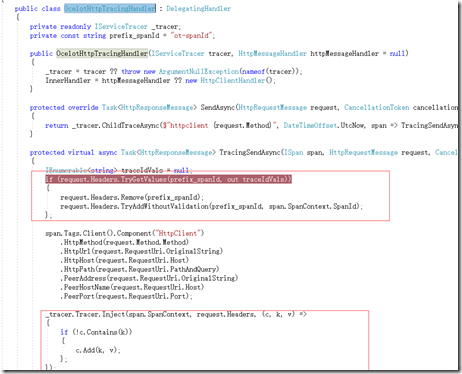Click the _tracer.Tracer.Inject call
Screen dimensions: 462x374
click(176, 314)
